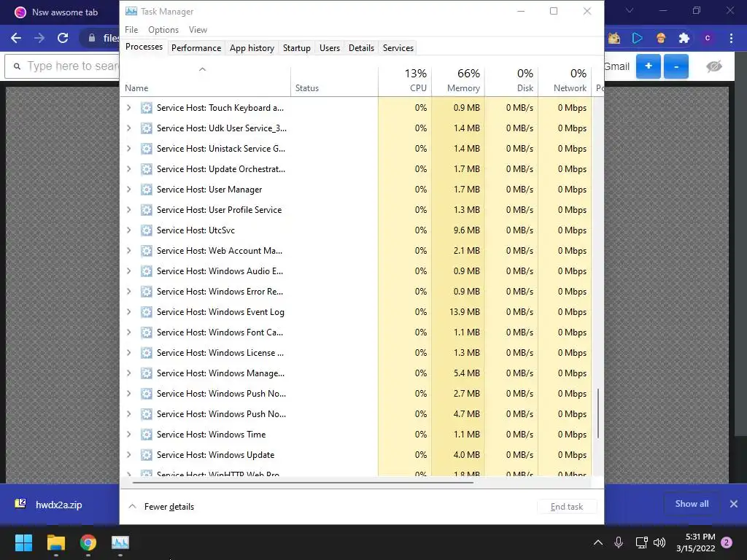
Task: Click the hwdx2a.zip download icon
Action: tap(20, 504)
